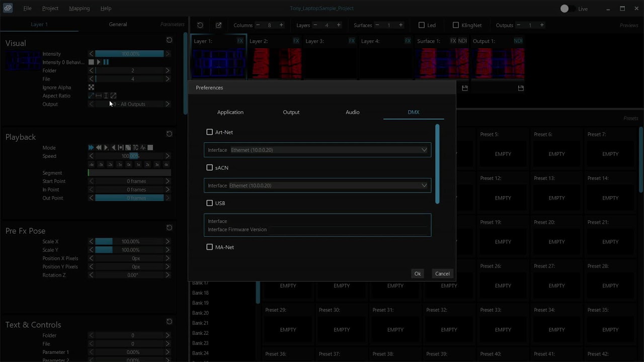Viewport: 644px width, 362px height.
Task: Enable the Art-Net checkbox
Action: coord(210,132)
